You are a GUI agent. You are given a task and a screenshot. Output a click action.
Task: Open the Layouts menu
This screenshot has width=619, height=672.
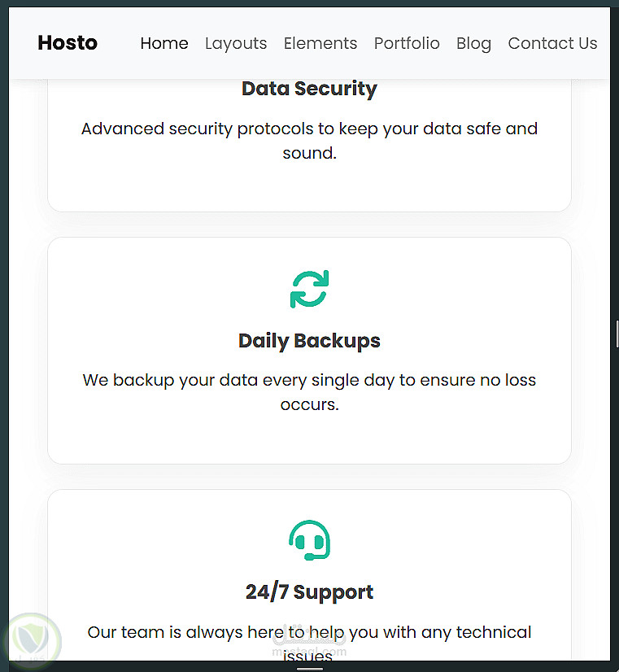(236, 44)
